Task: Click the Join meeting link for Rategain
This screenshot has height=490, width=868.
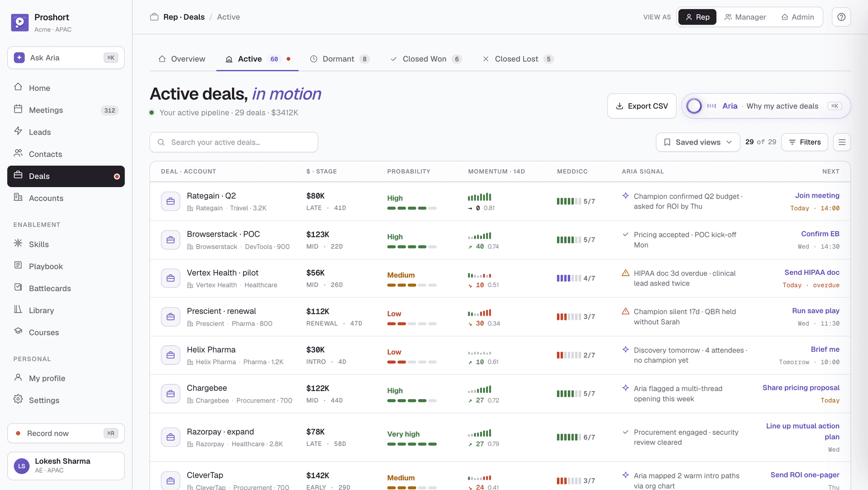Action: [817, 196]
